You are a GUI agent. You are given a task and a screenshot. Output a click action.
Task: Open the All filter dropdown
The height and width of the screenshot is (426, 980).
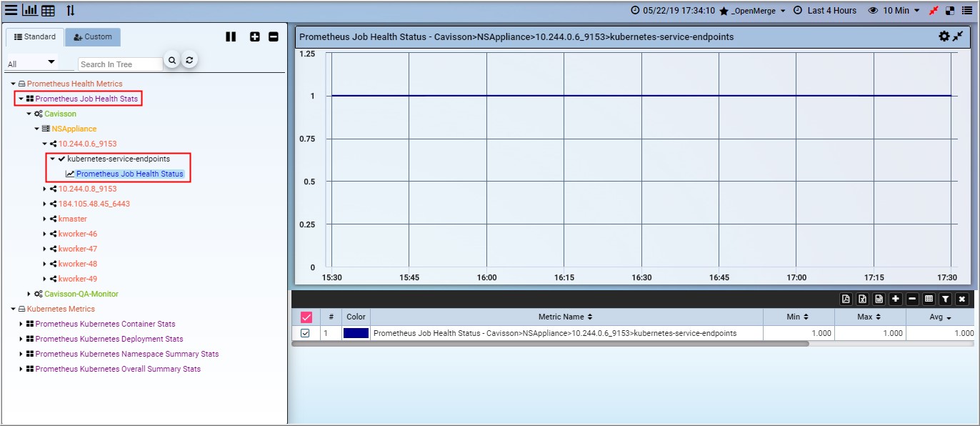31,64
